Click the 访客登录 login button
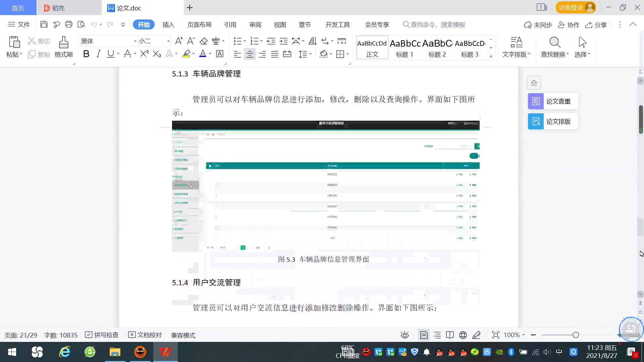This screenshot has height=362, width=644. tap(575, 7)
